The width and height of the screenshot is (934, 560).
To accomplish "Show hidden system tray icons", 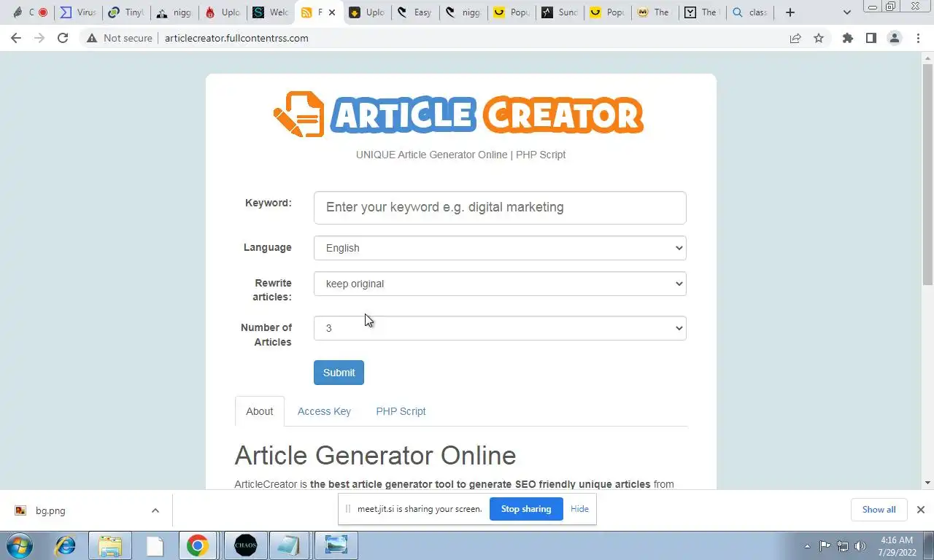I will point(807,546).
